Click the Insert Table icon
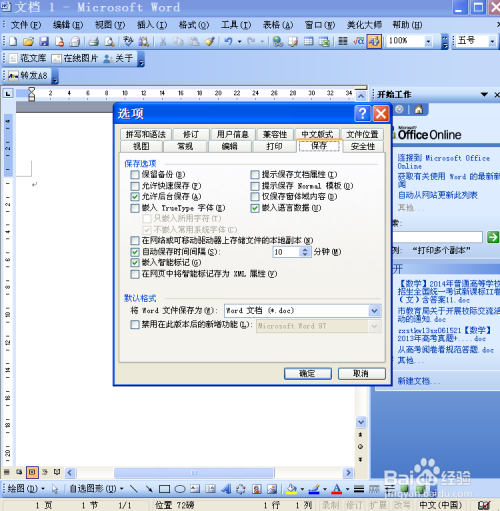The width and height of the screenshot is (500, 511). 308,41
